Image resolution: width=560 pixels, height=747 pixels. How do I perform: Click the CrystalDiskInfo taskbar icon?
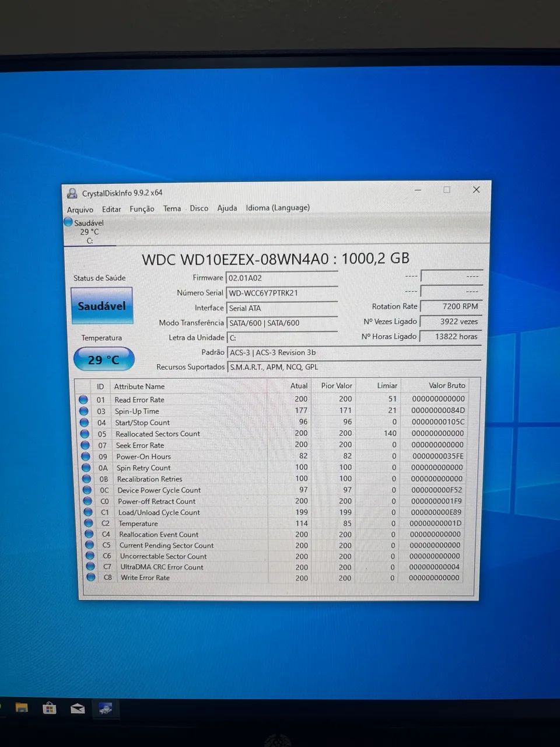106,709
